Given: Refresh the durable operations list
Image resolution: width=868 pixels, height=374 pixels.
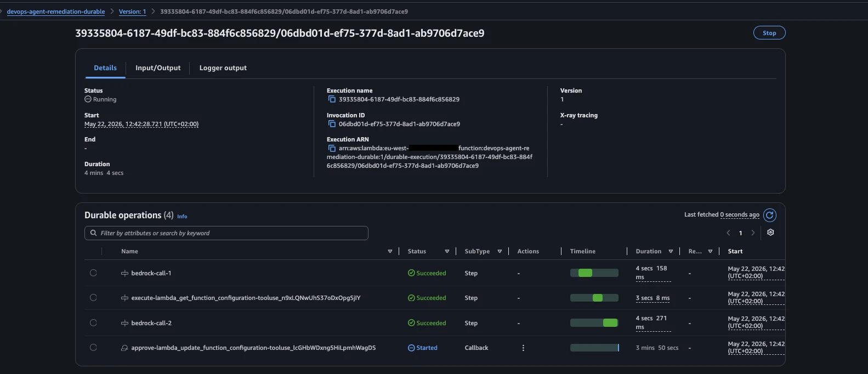Looking at the screenshot, I should [x=770, y=215].
